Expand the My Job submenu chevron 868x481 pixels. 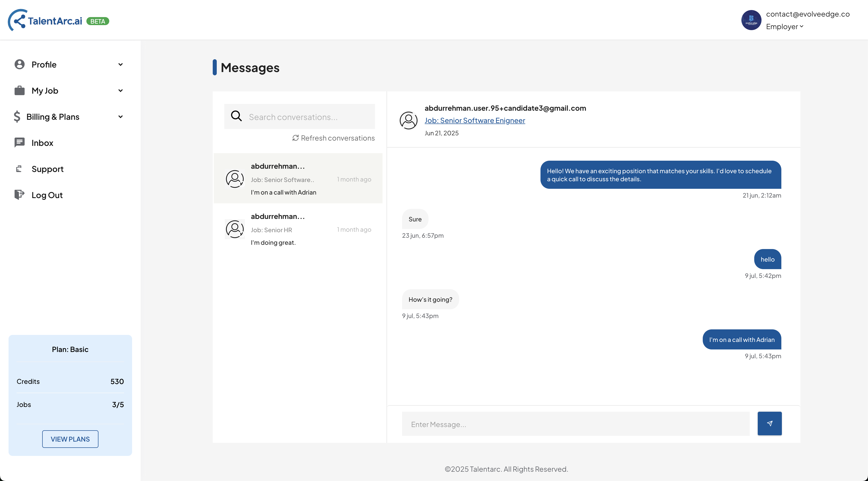click(121, 91)
